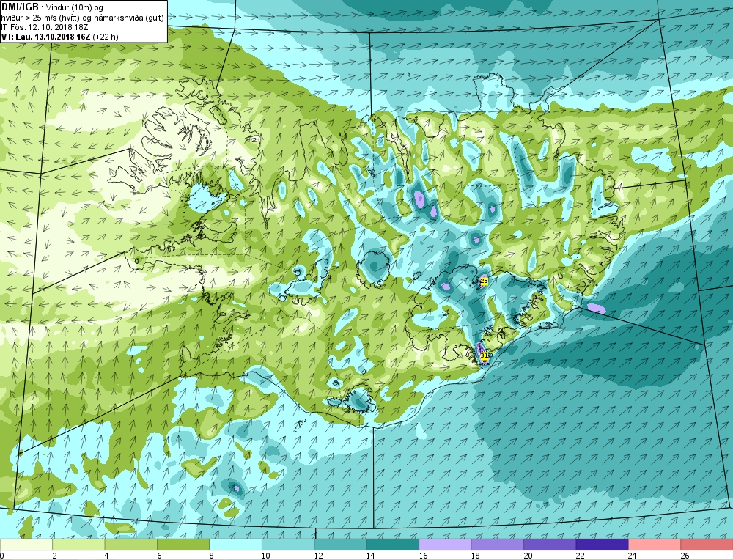Select the 16–18 m/s light lavender legend swatch

click(x=445, y=545)
